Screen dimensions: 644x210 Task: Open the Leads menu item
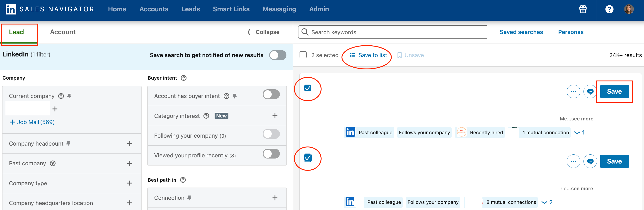191,9
